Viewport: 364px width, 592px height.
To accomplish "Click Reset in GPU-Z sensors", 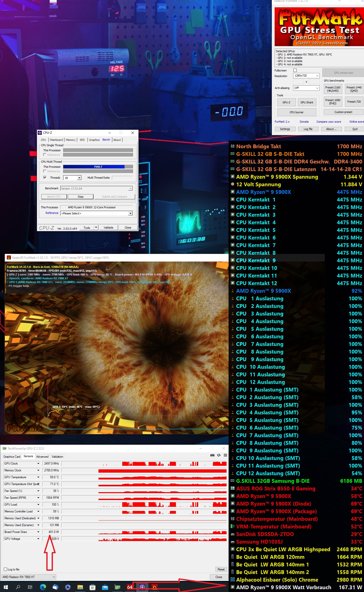I will 221,569.
